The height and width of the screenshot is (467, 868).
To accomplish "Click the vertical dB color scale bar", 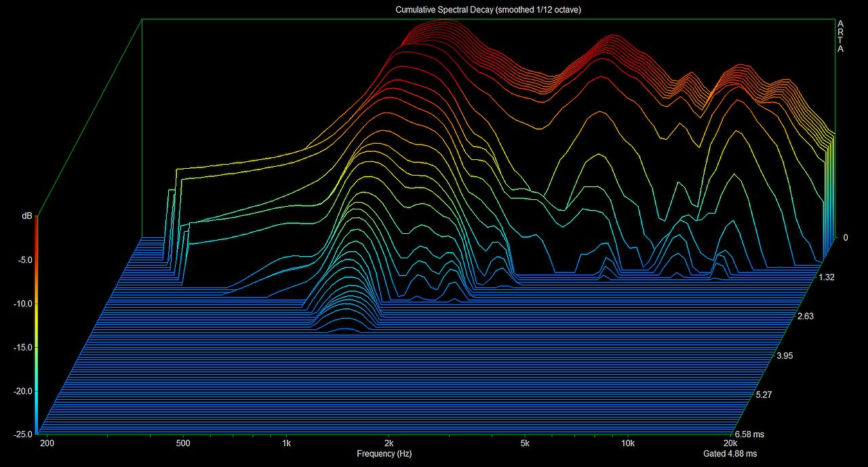I will (37, 324).
